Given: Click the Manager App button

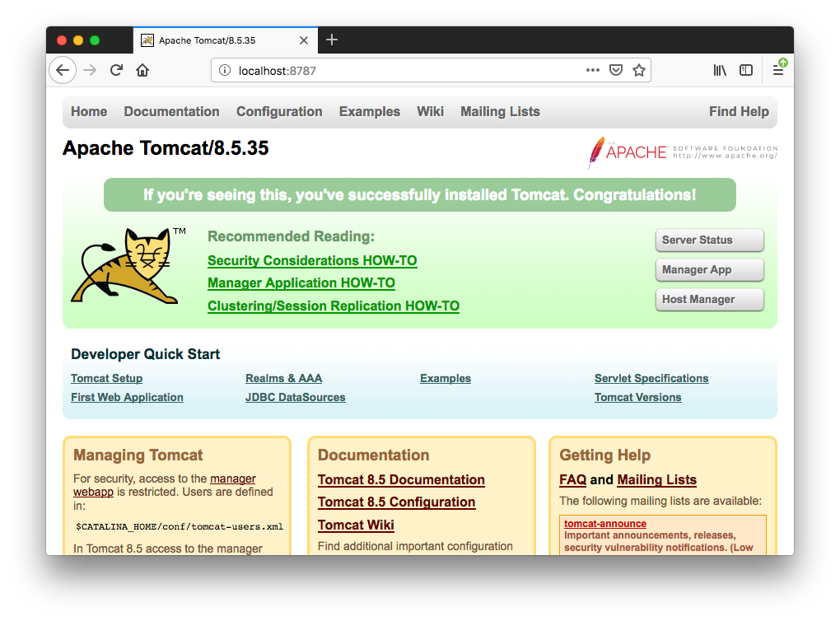Looking at the screenshot, I should tap(709, 269).
